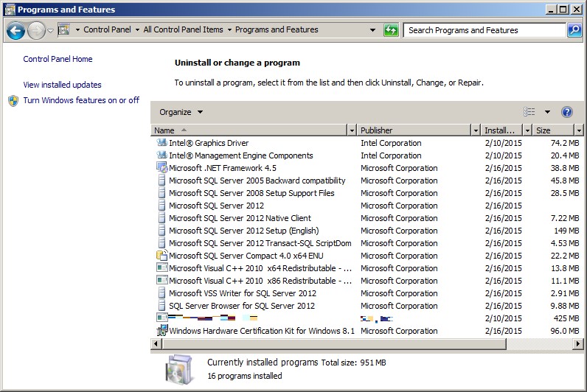Click VSS Writer for SQL Server 2012 icon
Screen dimensions: 587x392
click(x=161, y=293)
